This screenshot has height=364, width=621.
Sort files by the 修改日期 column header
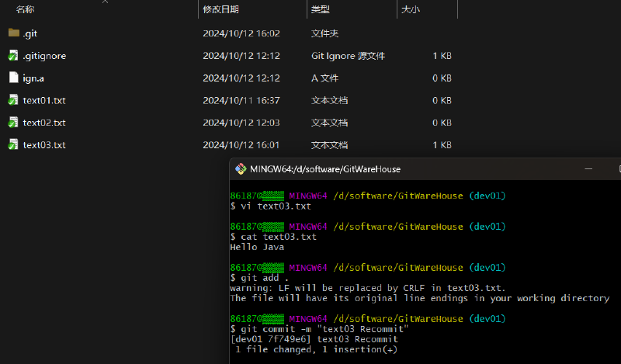pyautogui.click(x=220, y=9)
